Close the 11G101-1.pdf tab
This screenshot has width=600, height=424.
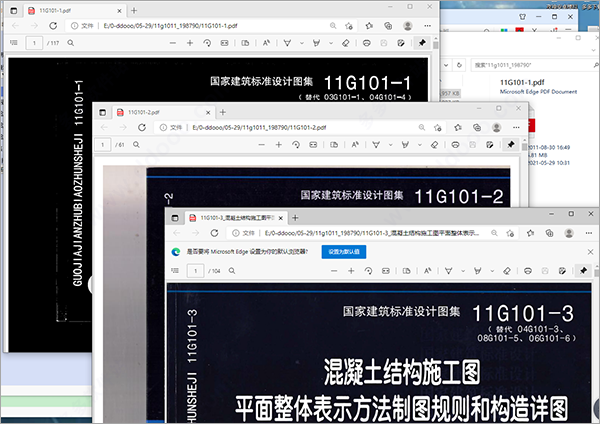(x=119, y=11)
